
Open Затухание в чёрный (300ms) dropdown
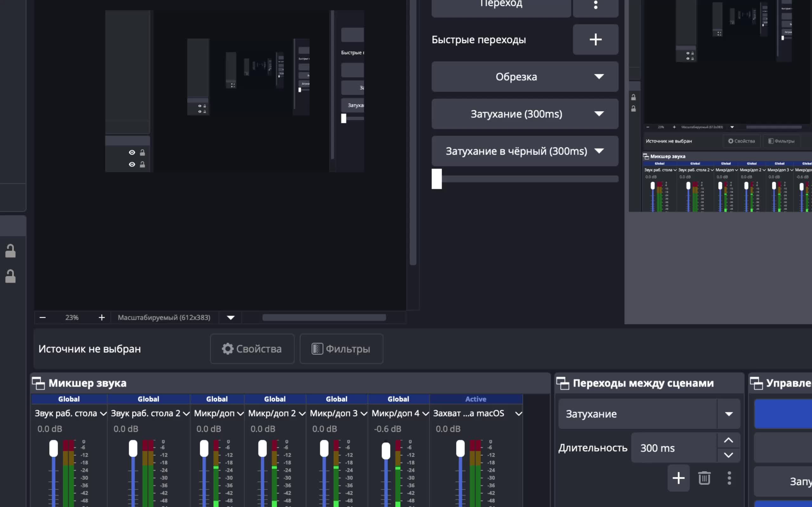coord(599,151)
